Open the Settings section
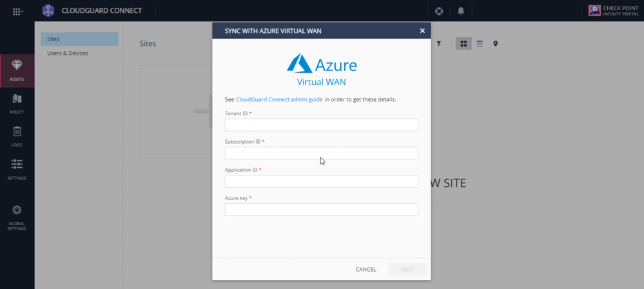The height and width of the screenshot is (289, 644). coord(17,169)
